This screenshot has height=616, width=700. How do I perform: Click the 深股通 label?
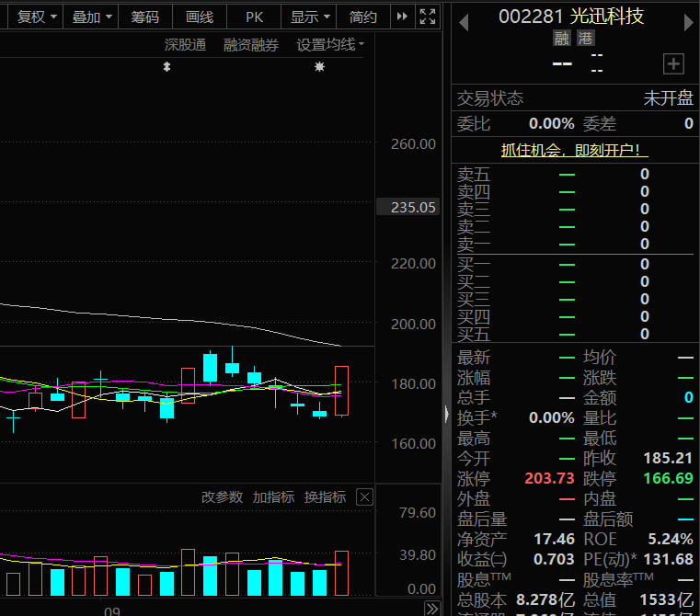pyautogui.click(x=185, y=45)
